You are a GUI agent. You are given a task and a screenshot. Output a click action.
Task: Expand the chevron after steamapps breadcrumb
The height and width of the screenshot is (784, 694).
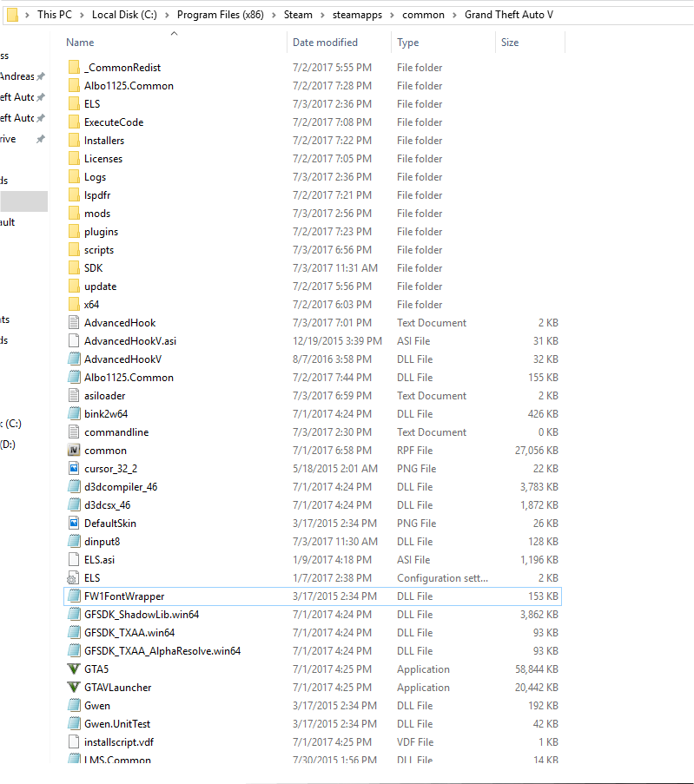(x=392, y=15)
